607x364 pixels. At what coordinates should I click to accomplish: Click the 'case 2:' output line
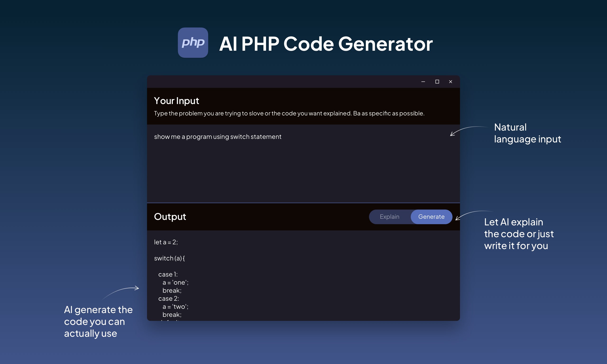coord(169,299)
